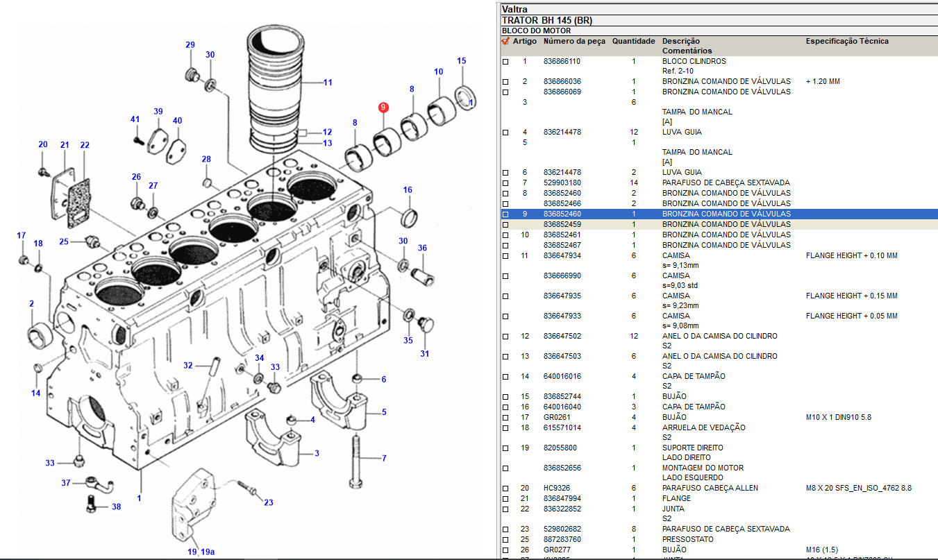938x560 pixels.
Task: Select callout 41 near the small screw
Action: (x=135, y=119)
